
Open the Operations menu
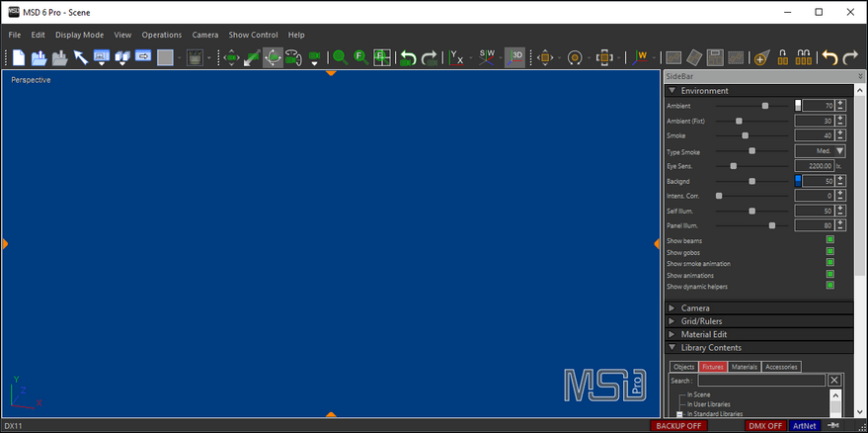(x=162, y=35)
